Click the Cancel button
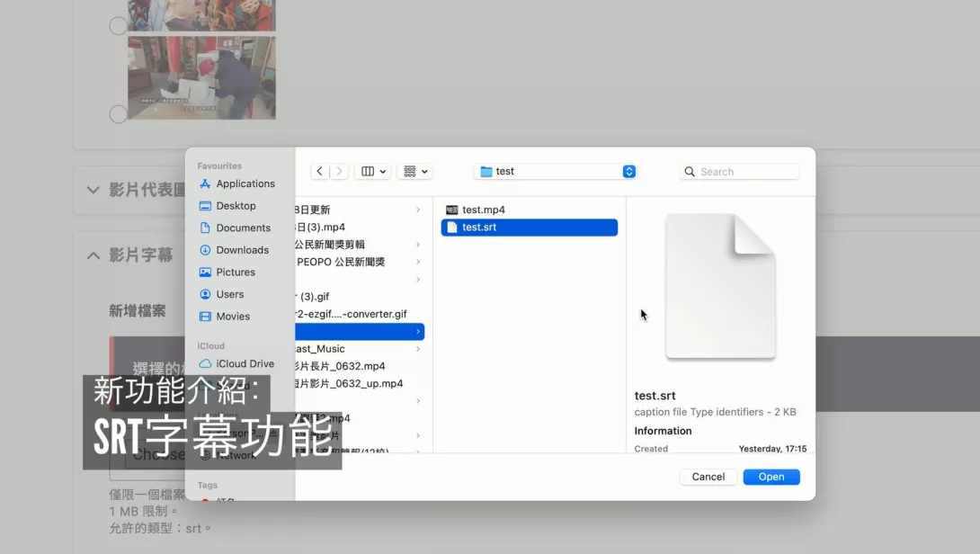Image resolution: width=980 pixels, height=554 pixels. [x=708, y=477]
